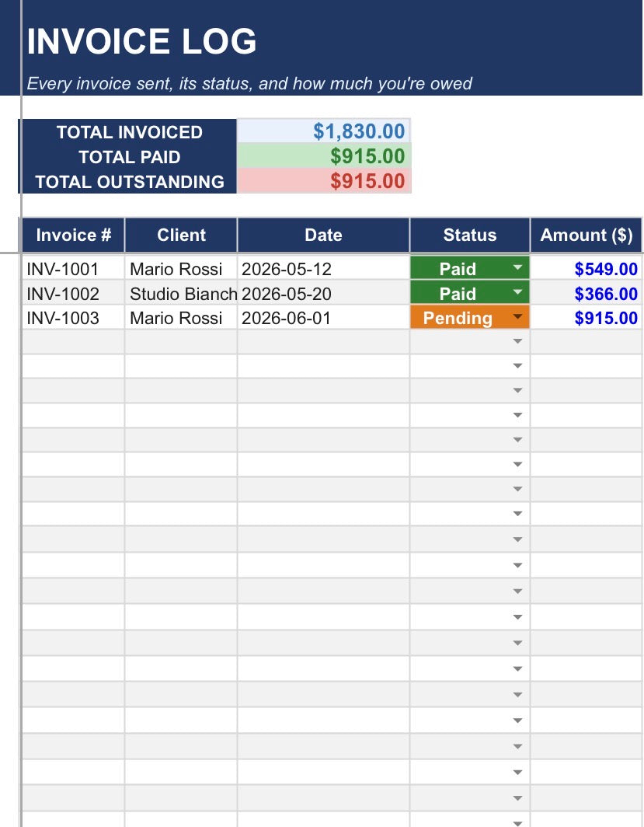Screen dimensions: 644x827
Task: Click the Status column header
Action: pyautogui.click(x=470, y=235)
